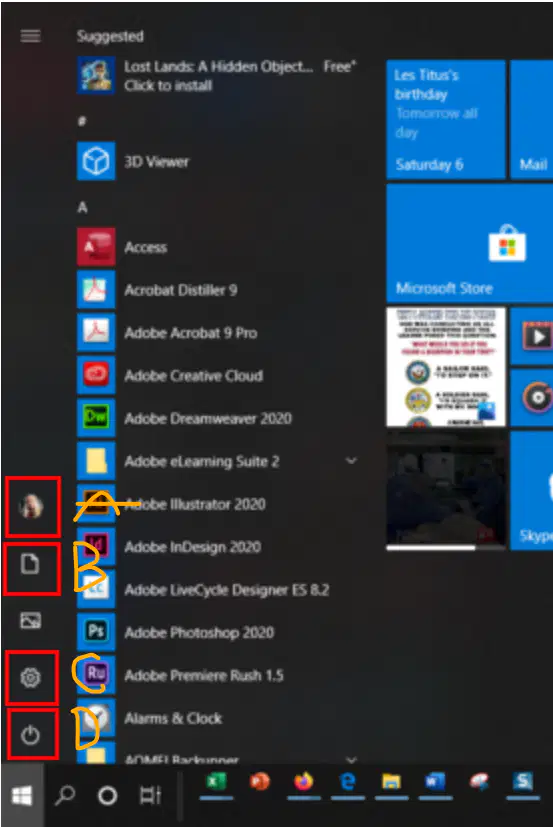The height and width of the screenshot is (827, 553).
Task: Select Adobe Illustrator 2020 text entry
Action: coord(195,504)
